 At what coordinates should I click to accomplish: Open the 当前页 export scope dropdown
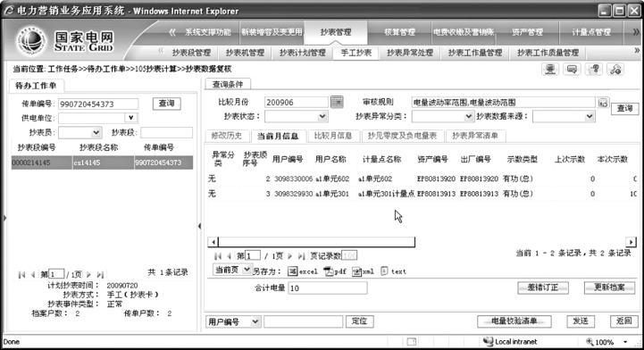(247, 270)
